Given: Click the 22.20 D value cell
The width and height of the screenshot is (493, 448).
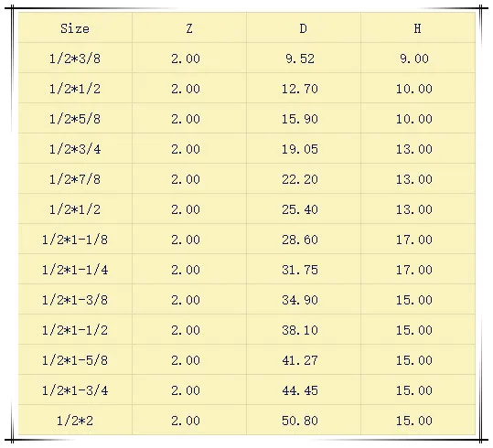Looking at the screenshot, I should (x=304, y=179).
